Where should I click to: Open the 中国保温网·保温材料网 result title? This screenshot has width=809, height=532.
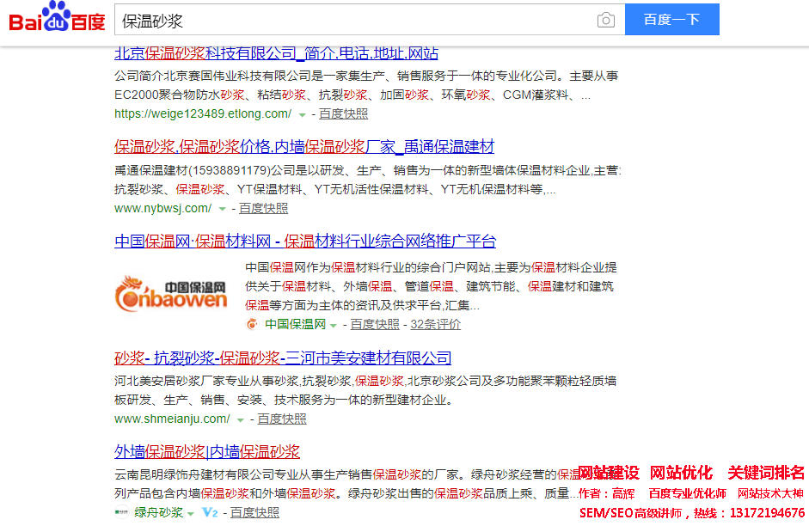[x=305, y=241]
